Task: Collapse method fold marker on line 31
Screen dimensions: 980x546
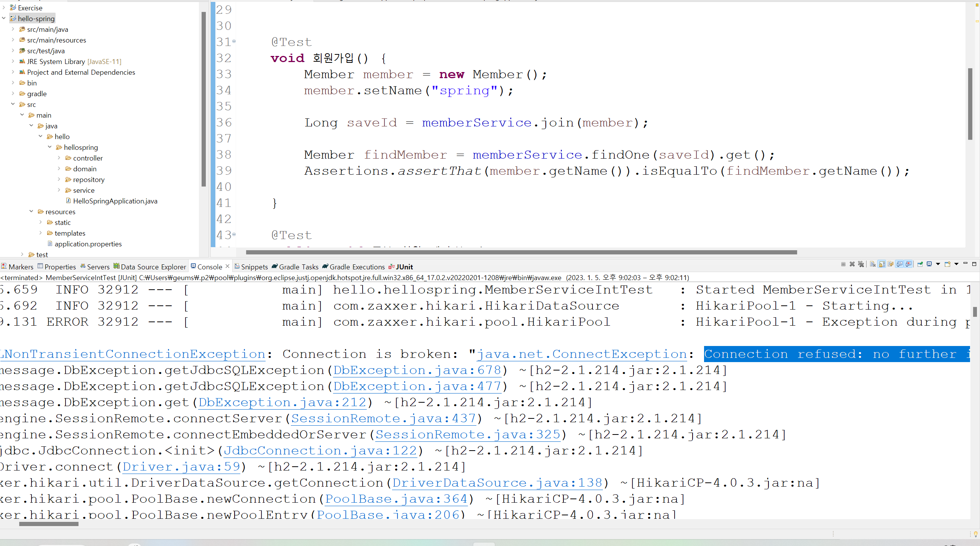Action: pyautogui.click(x=234, y=41)
